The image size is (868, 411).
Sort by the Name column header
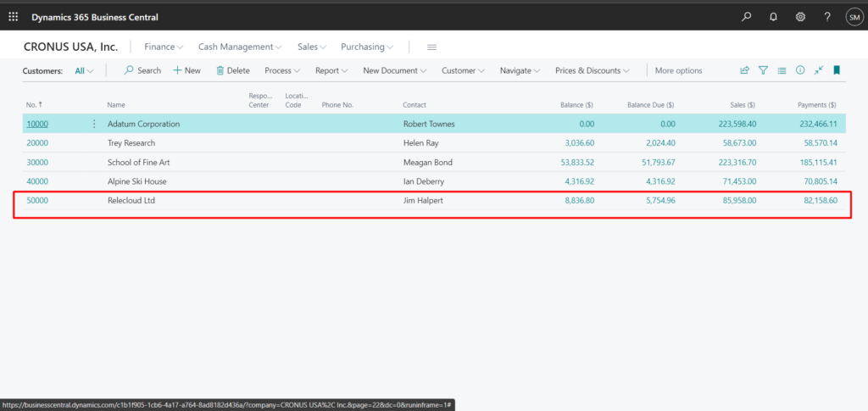[116, 104]
